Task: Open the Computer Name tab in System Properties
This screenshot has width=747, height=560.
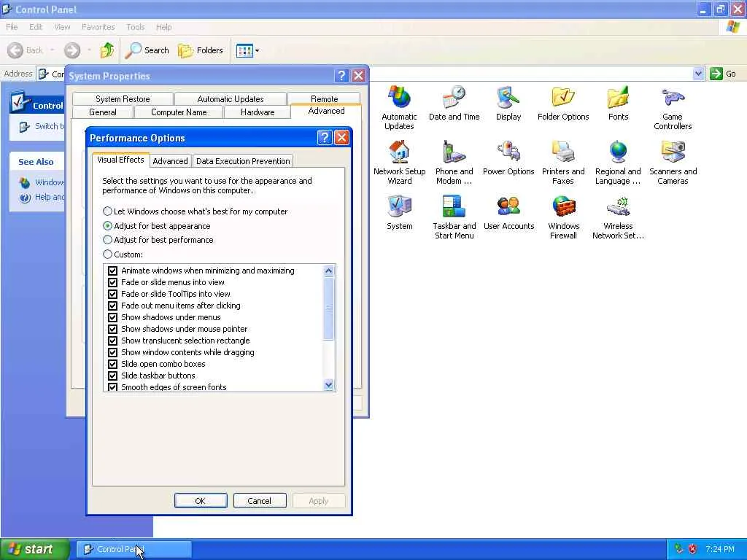Action: 179,112
